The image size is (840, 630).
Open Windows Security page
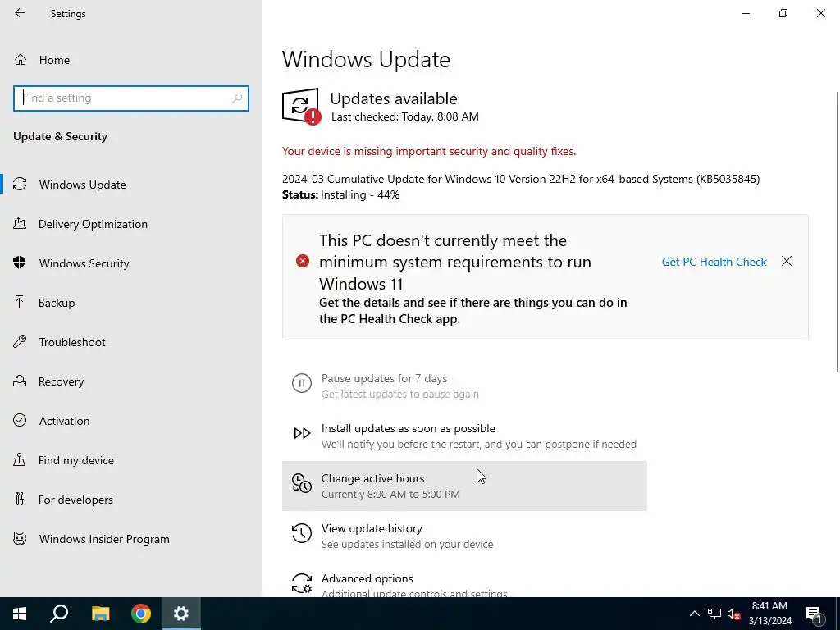(x=131, y=263)
